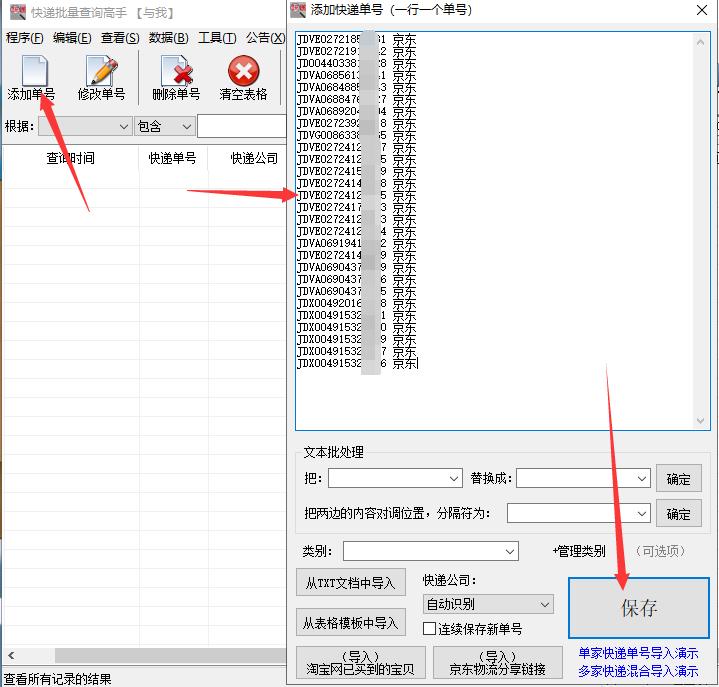Open the 编辑(E) menu

[x=72, y=38]
